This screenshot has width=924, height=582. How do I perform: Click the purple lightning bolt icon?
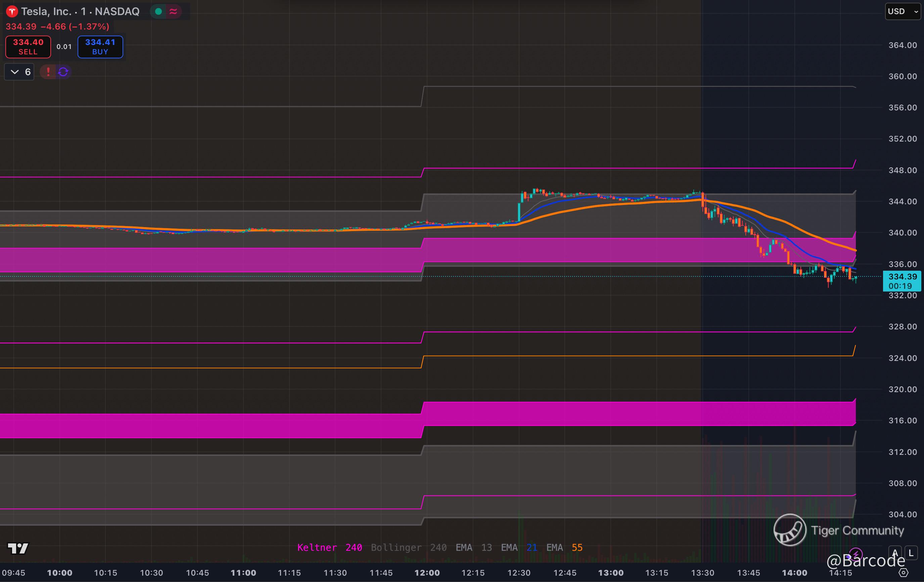[x=856, y=553]
